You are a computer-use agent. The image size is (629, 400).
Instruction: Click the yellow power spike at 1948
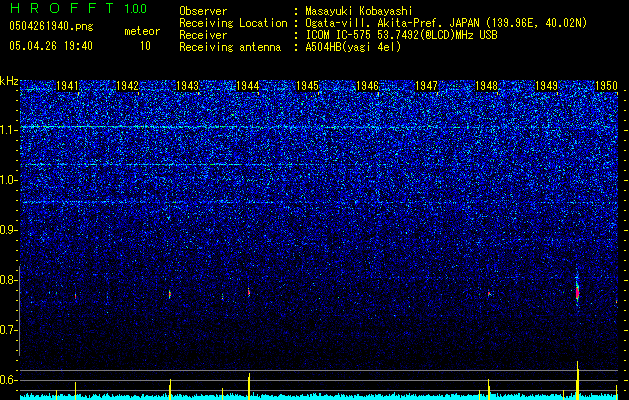(489, 389)
